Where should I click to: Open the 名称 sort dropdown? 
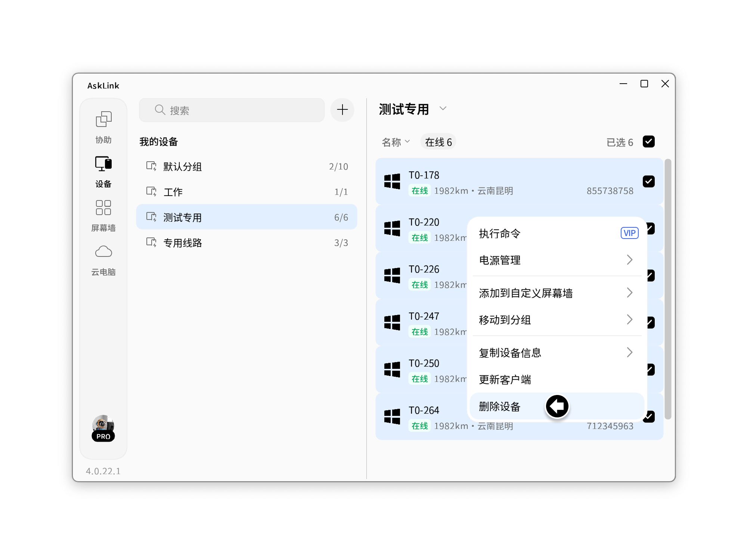[x=396, y=141]
